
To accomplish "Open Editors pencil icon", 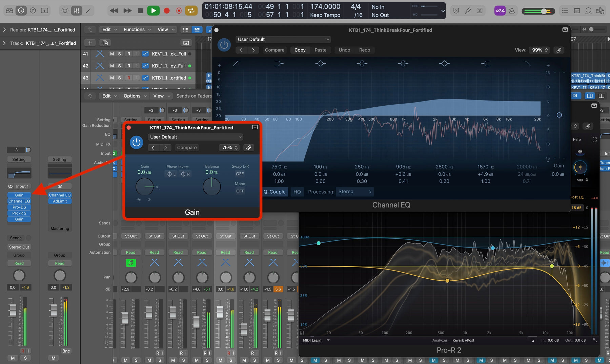I will pyautogui.click(x=88, y=10).
